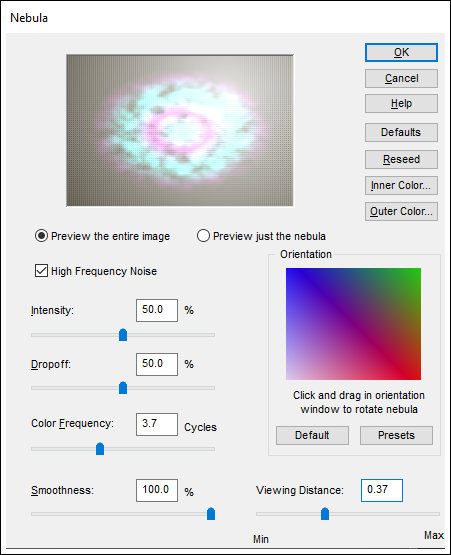The image size is (451, 555).
Task: Click Reseed to randomize the nebula
Action: pyautogui.click(x=401, y=159)
